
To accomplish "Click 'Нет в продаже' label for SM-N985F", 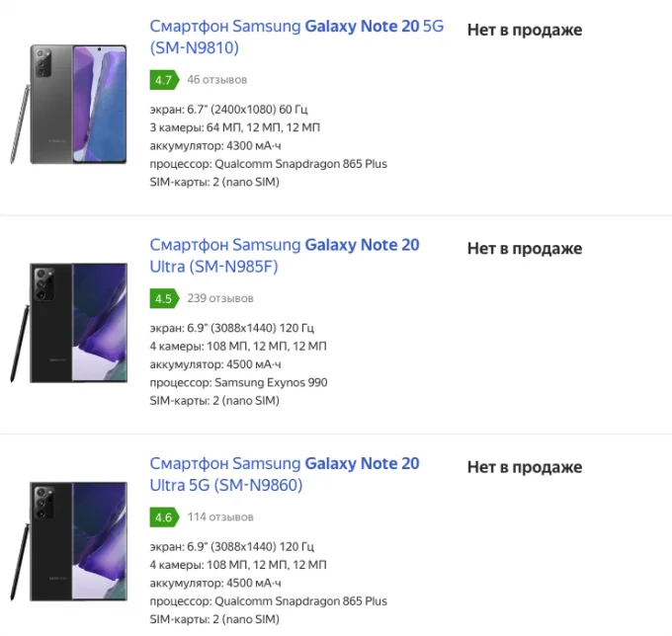I will click(525, 249).
